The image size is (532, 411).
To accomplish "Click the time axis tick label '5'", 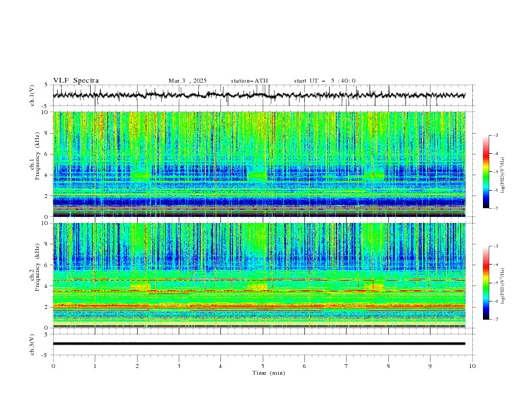I will [x=263, y=366].
